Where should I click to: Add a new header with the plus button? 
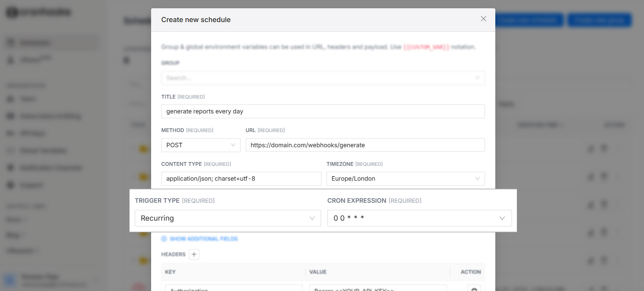point(194,254)
